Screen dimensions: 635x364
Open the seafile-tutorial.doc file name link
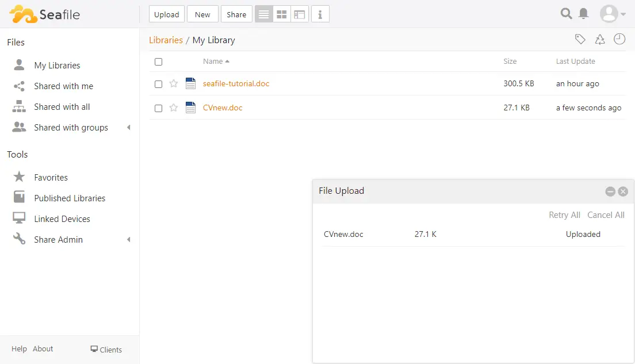pyautogui.click(x=236, y=83)
